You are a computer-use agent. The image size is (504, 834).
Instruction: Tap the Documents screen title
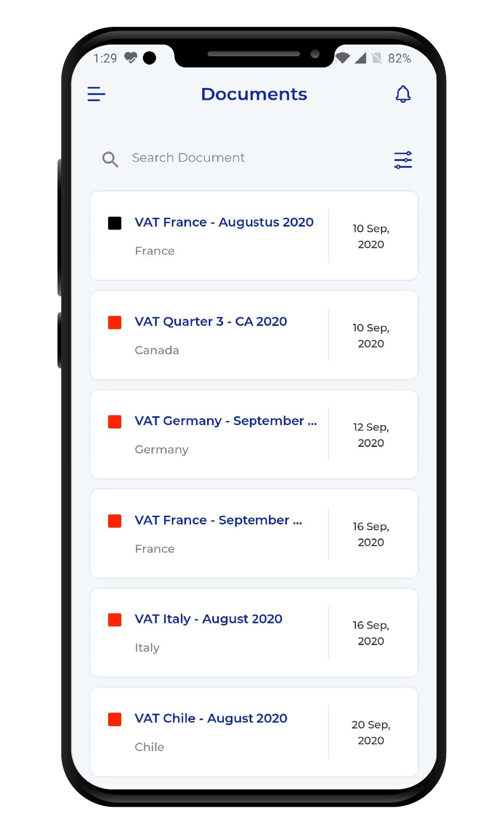point(253,94)
